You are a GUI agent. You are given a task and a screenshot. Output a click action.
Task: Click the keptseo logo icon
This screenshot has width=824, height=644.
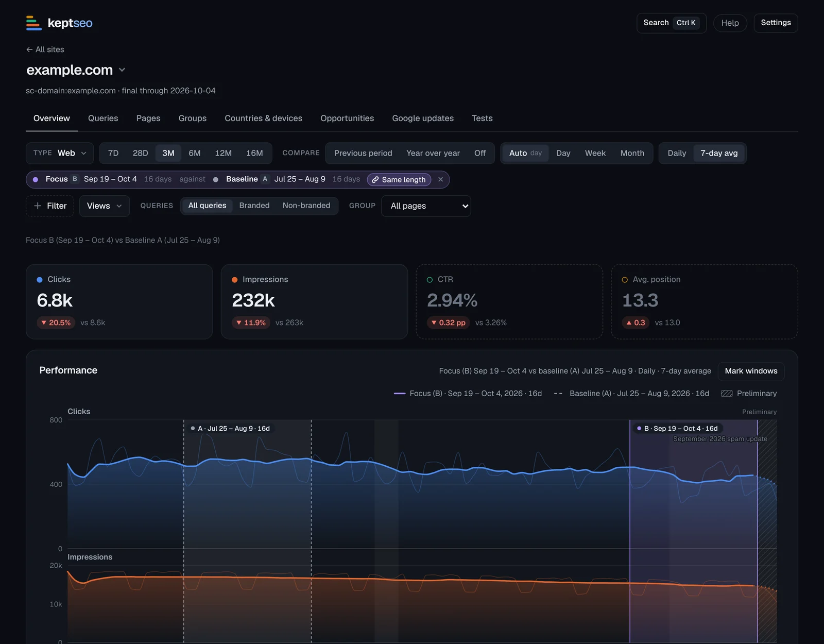(34, 23)
